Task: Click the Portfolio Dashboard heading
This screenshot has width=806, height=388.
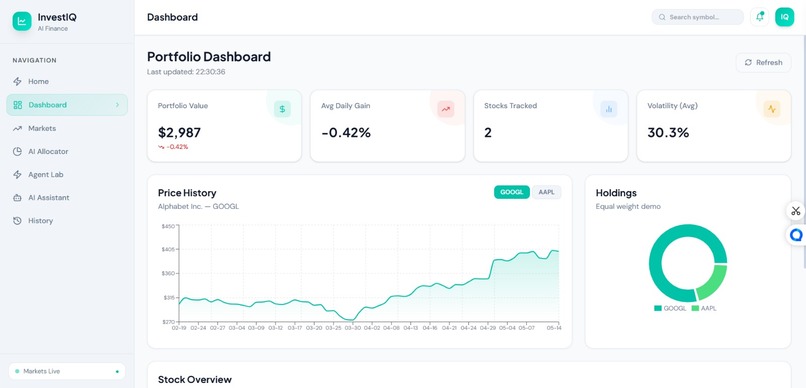Action: pyautogui.click(x=209, y=57)
